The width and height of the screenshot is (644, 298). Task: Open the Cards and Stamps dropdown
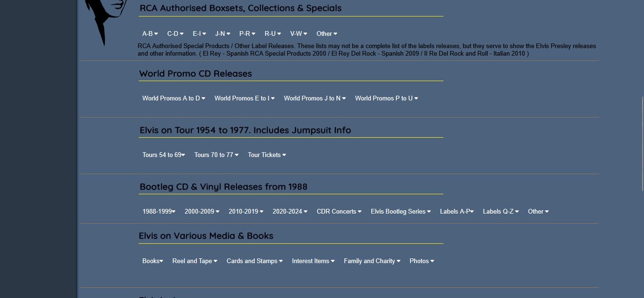tap(255, 261)
